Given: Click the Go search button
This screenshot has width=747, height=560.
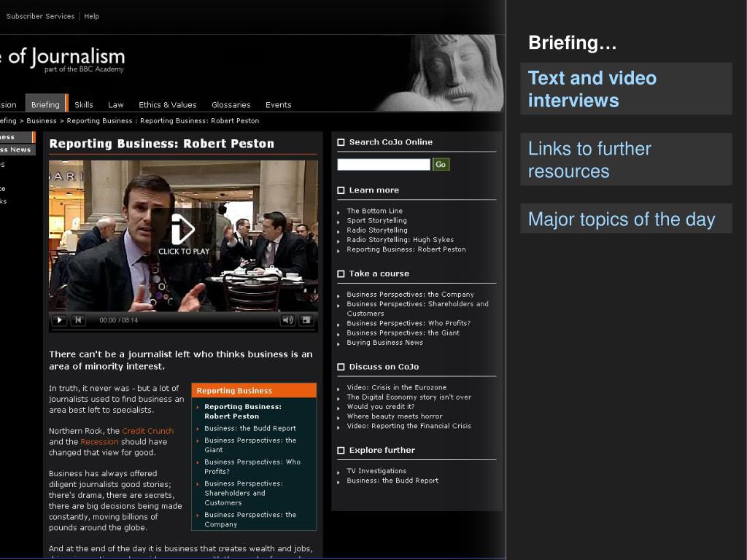Looking at the screenshot, I should point(441,164).
